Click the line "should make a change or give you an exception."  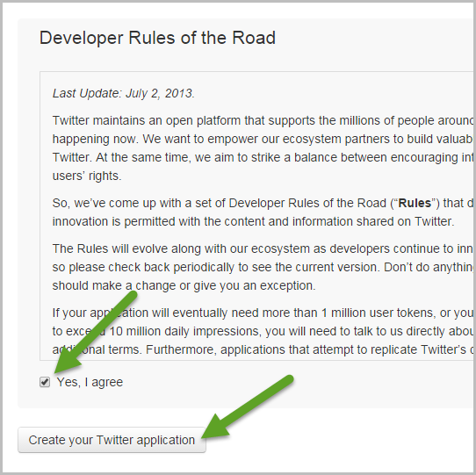[x=184, y=285]
